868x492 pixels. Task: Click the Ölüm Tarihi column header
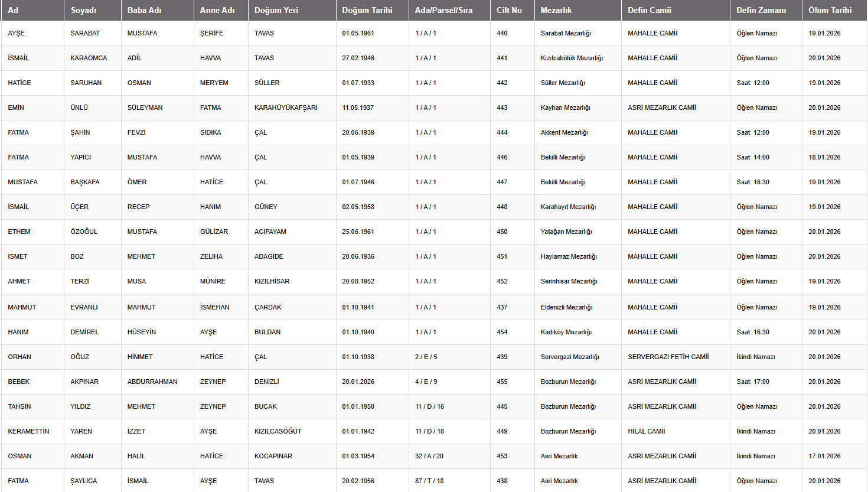830,10
